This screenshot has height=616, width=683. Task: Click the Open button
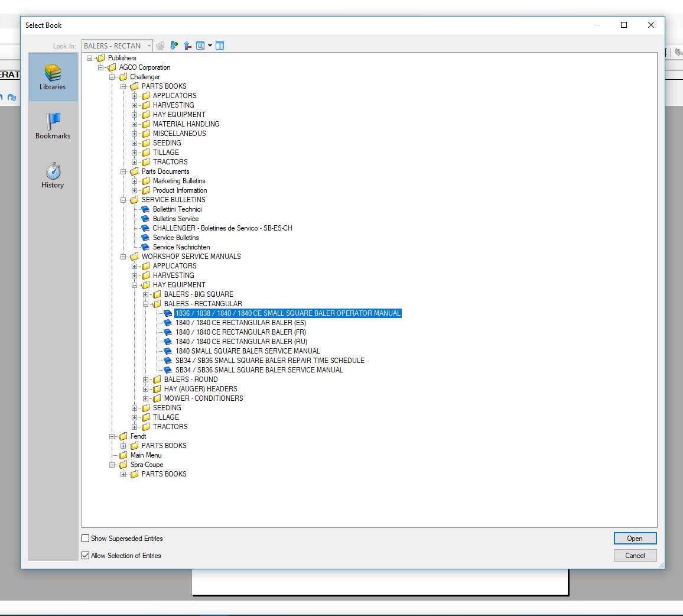click(x=635, y=539)
